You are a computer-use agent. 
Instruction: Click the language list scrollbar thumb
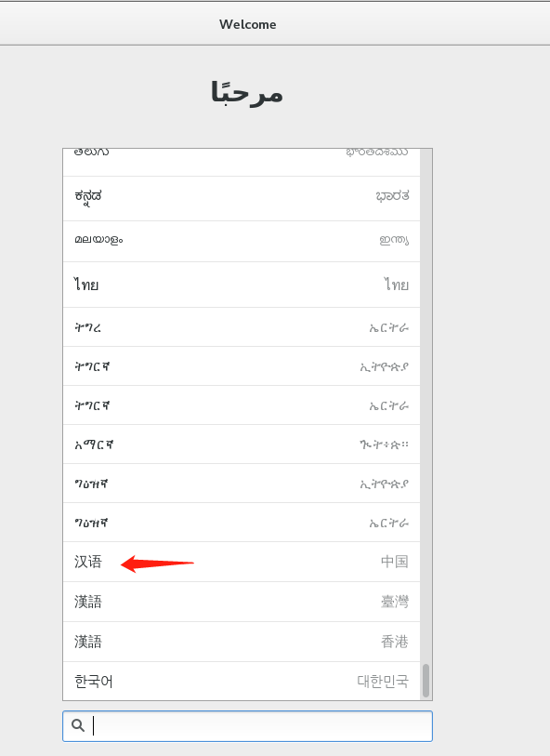click(x=426, y=681)
